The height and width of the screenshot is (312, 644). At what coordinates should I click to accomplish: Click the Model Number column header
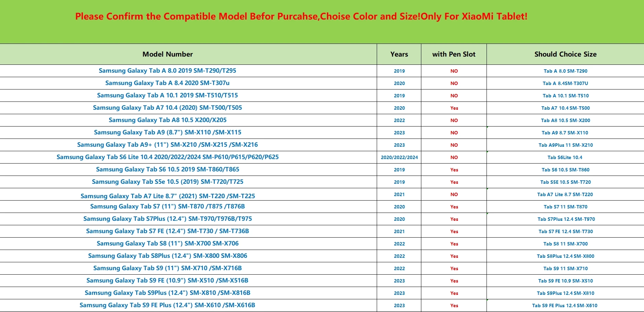tap(167, 54)
